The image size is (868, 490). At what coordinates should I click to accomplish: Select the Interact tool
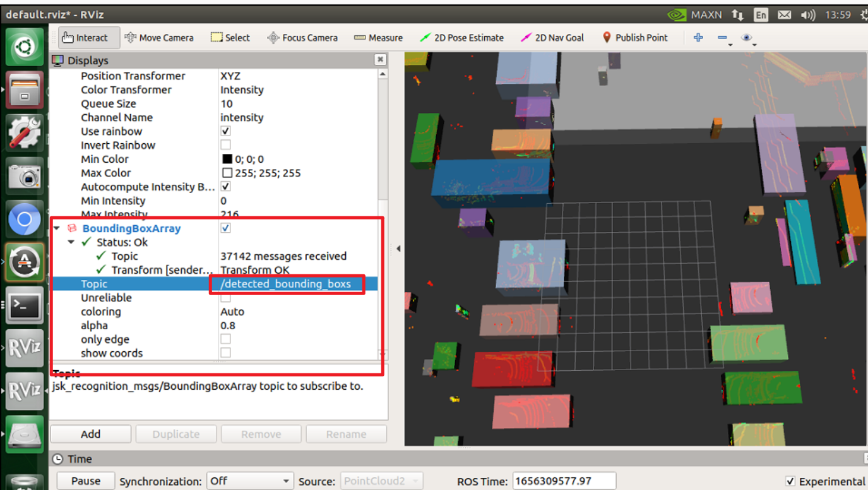click(x=88, y=37)
